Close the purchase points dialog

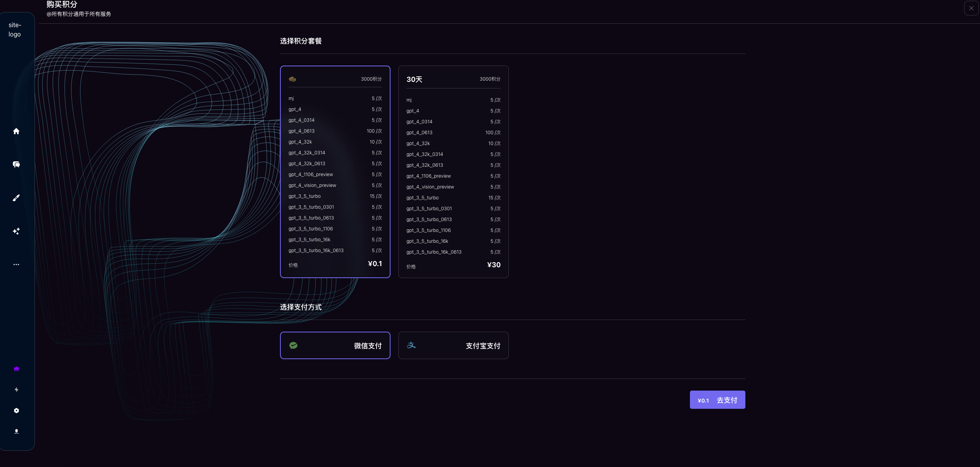(x=971, y=8)
